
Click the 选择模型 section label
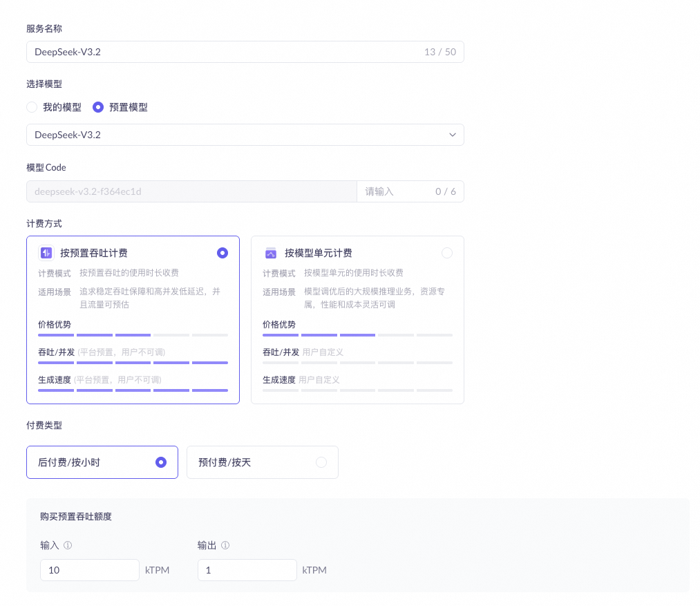pos(44,84)
